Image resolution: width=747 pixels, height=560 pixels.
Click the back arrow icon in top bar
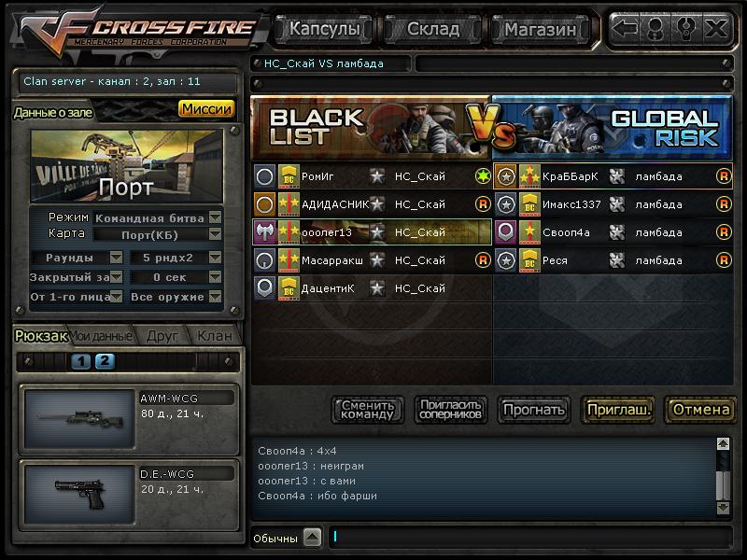coord(625,29)
